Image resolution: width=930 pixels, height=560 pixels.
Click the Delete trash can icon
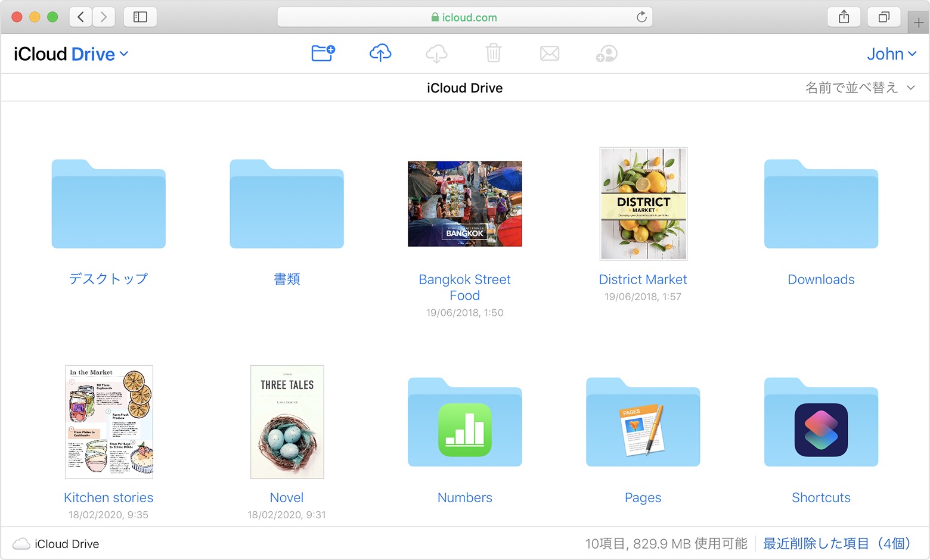click(493, 54)
